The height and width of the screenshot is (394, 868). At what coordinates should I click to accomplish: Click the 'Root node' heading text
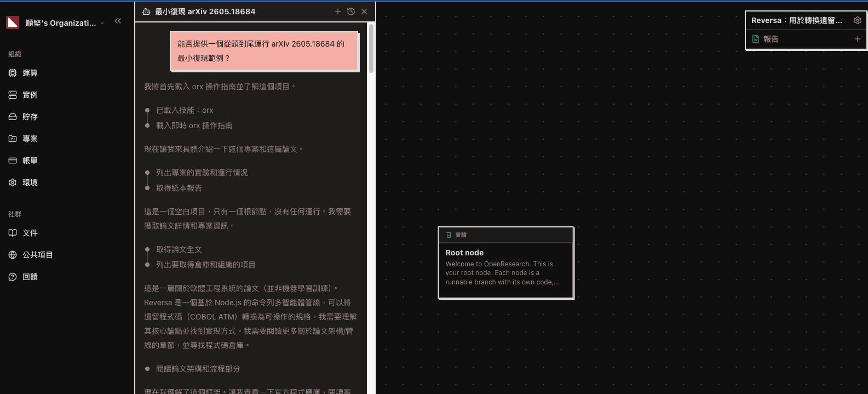[464, 253]
